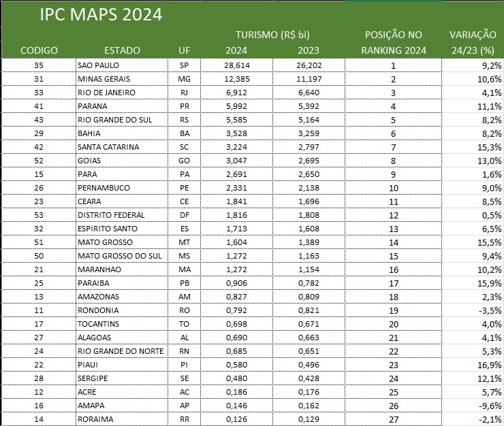Select the 15,3% variation cell
The height and width of the screenshot is (426, 504).
coord(473,147)
